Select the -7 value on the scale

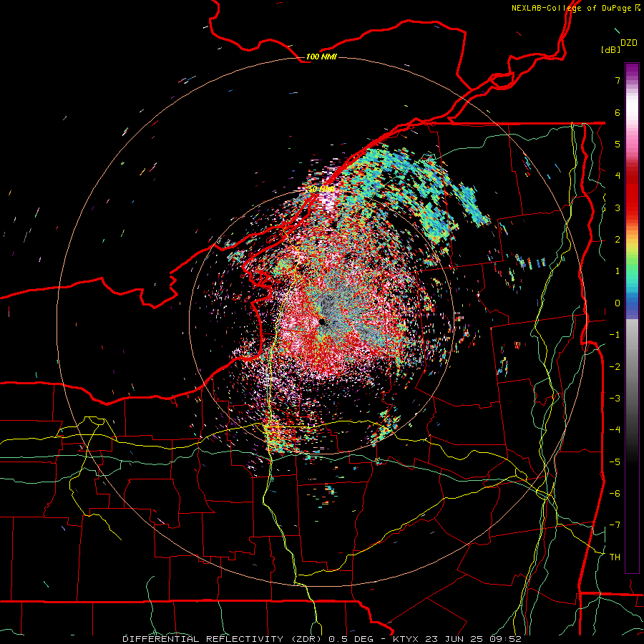coord(615,525)
